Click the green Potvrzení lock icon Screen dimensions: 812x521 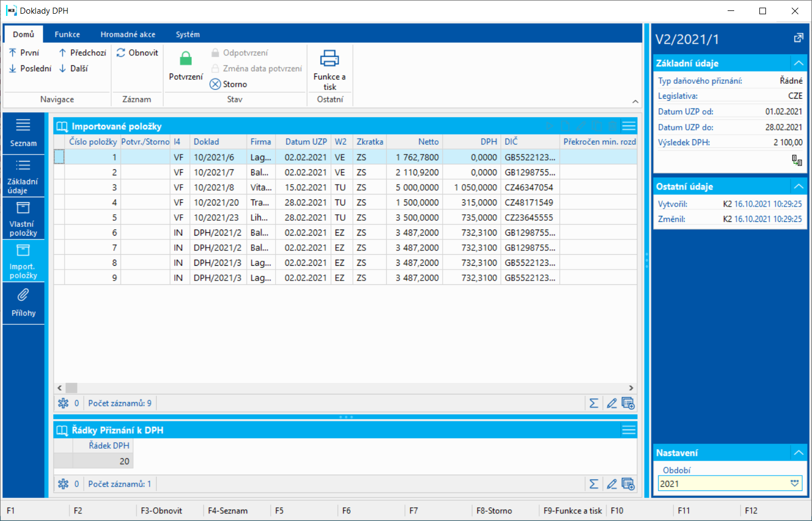click(186, 58)
